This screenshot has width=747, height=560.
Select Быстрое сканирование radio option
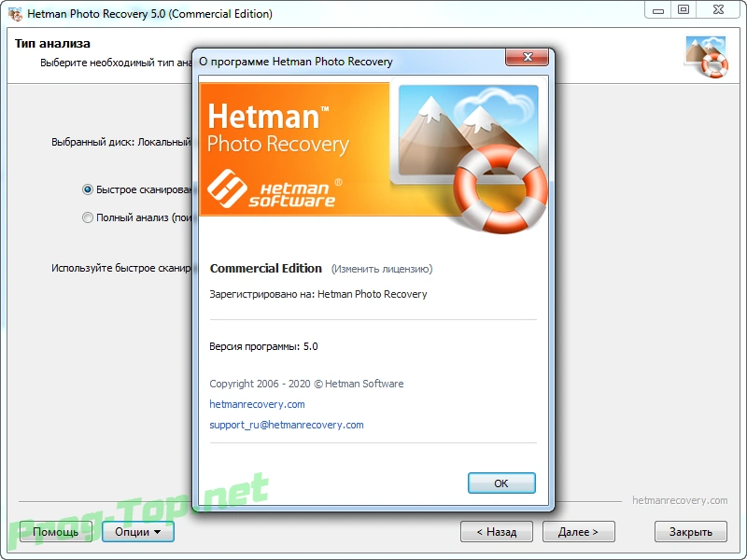[87, 189]
